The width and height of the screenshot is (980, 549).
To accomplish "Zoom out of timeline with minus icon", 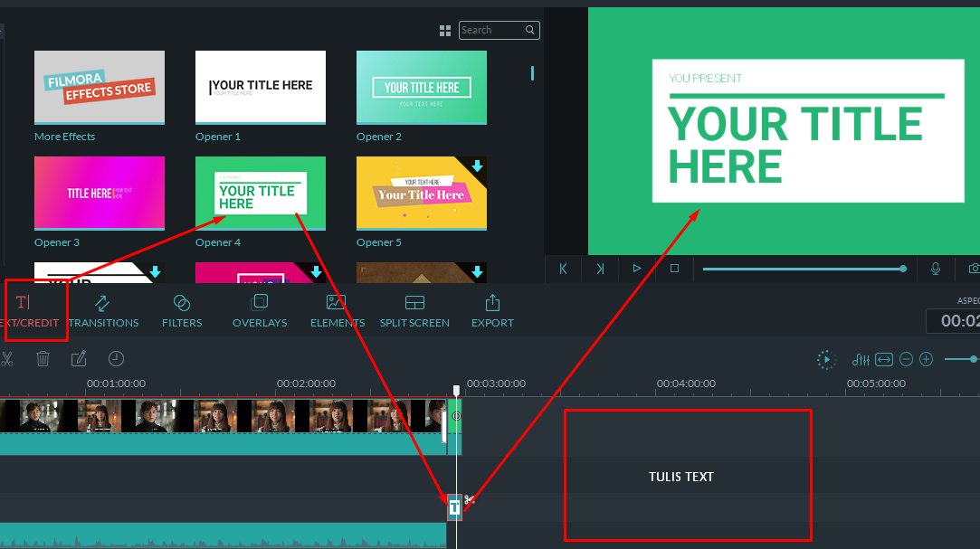I will pyautogui.click(x=906, y=359).
